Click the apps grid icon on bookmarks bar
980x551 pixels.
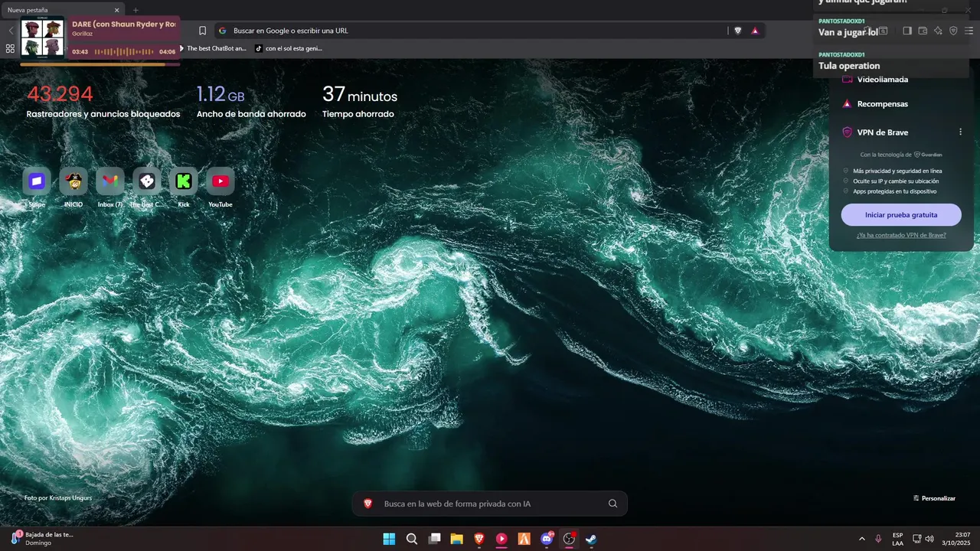pos(10,48)
